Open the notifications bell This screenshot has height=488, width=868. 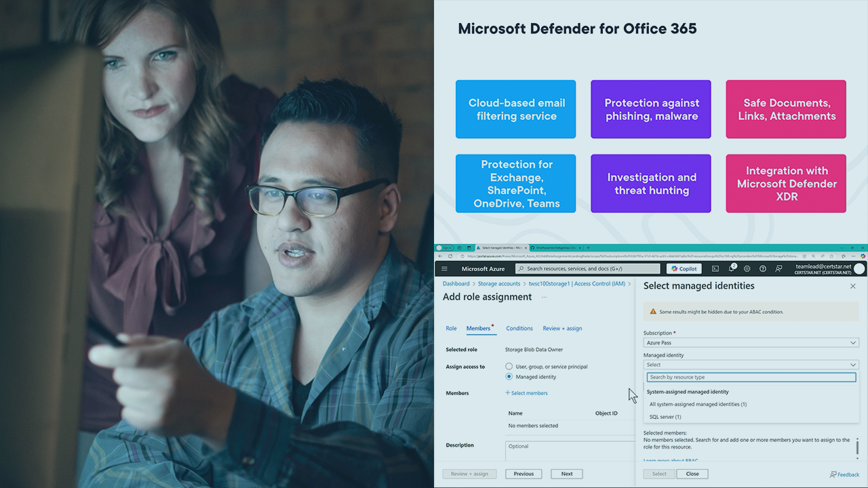pos(732,269)
